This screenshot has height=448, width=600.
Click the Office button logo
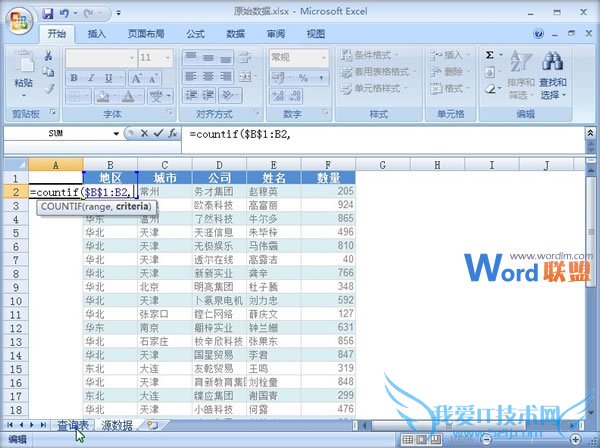point(19,20)
